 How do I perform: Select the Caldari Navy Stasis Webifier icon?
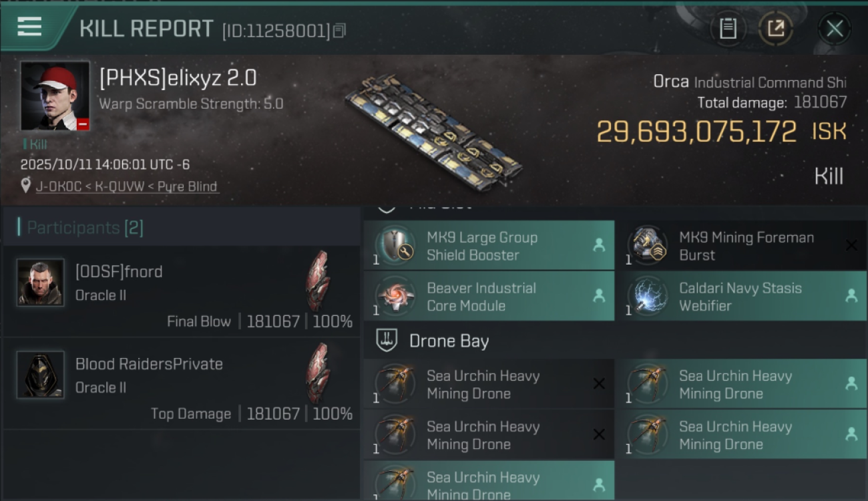point(647,296)
